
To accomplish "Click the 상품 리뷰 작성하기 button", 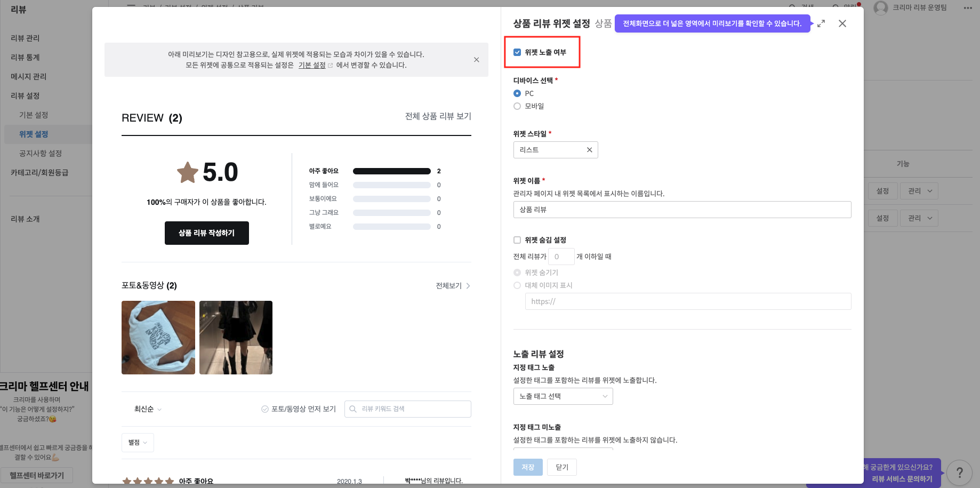I will tap(206, 233).
